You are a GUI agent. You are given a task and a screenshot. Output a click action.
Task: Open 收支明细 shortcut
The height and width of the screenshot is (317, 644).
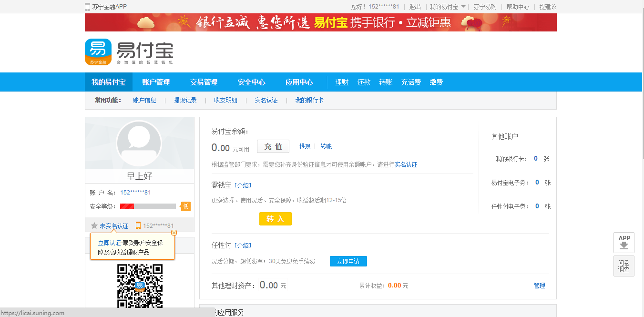(x=225, y=100)
